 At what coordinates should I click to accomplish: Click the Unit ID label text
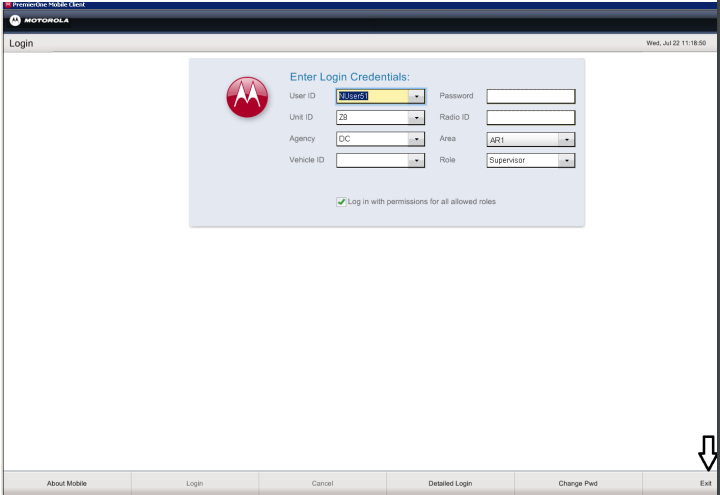click(x=301, y=117)
